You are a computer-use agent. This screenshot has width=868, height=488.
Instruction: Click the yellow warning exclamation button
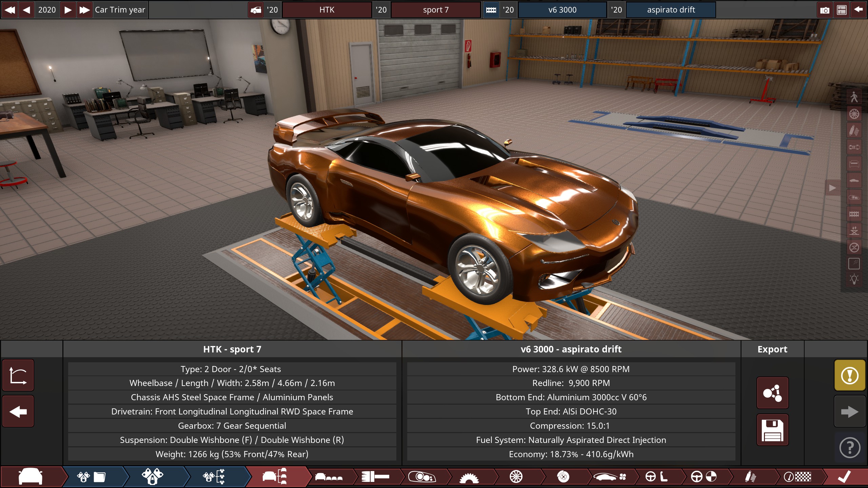(x=850, y=375)
